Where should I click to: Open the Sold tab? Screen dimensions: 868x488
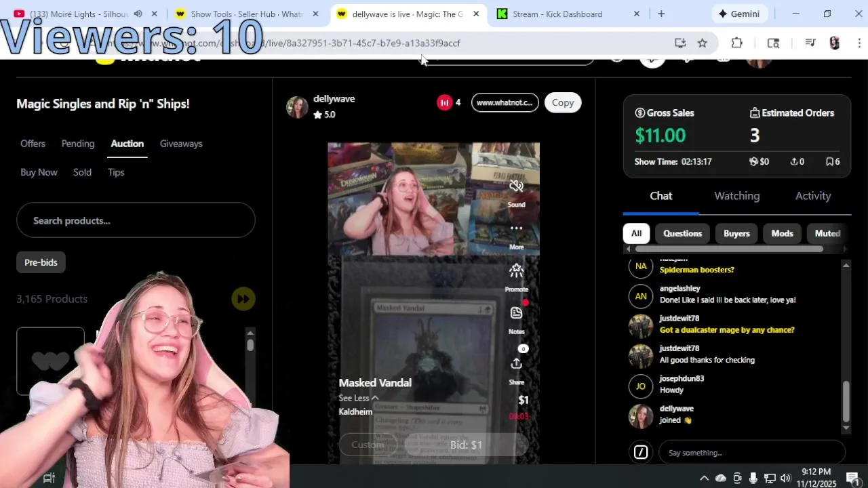pyautogui.click(x=82, y=172)
